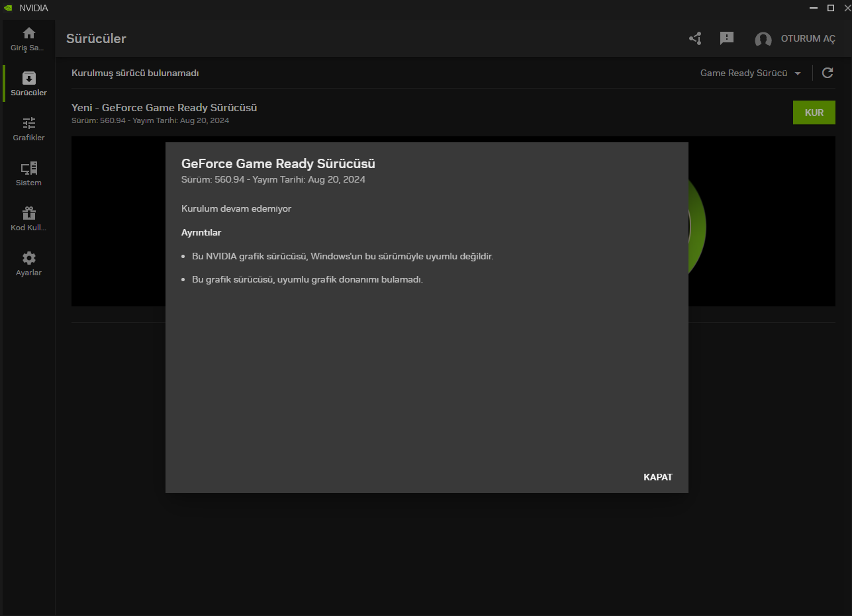Image resolution: width=852 pixels, height=616 pixels.
Task: Click the green KUR install button
Action: [814, 112]
